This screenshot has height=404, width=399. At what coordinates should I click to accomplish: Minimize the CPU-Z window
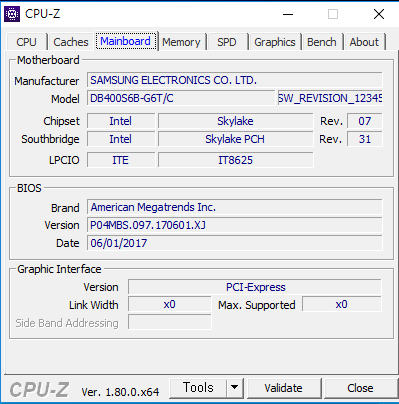(288, 14)
